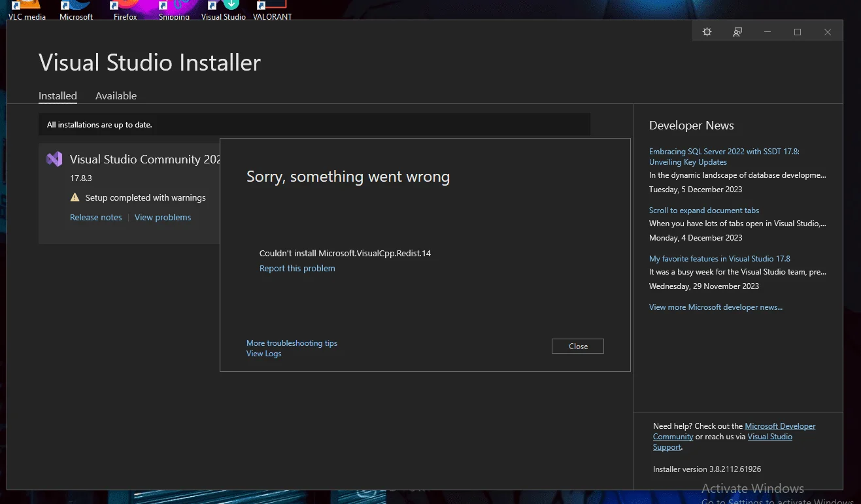Close the Visual Studio Installer window
Screen dimensions: 861x504
point(828,32)
